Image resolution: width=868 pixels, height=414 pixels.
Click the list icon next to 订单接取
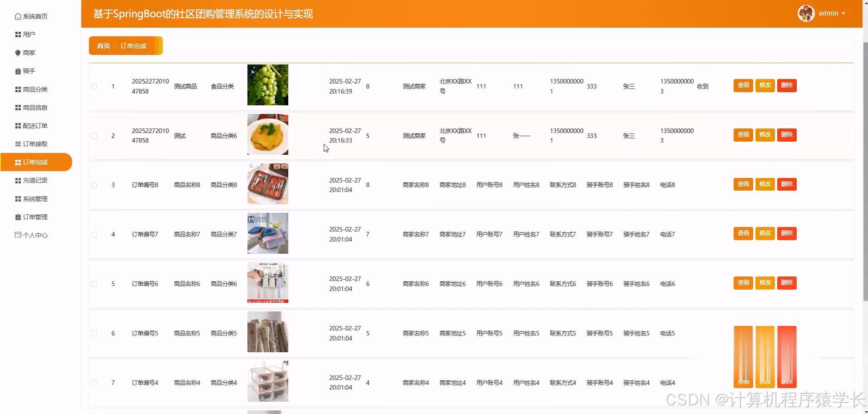click(18, 144)
